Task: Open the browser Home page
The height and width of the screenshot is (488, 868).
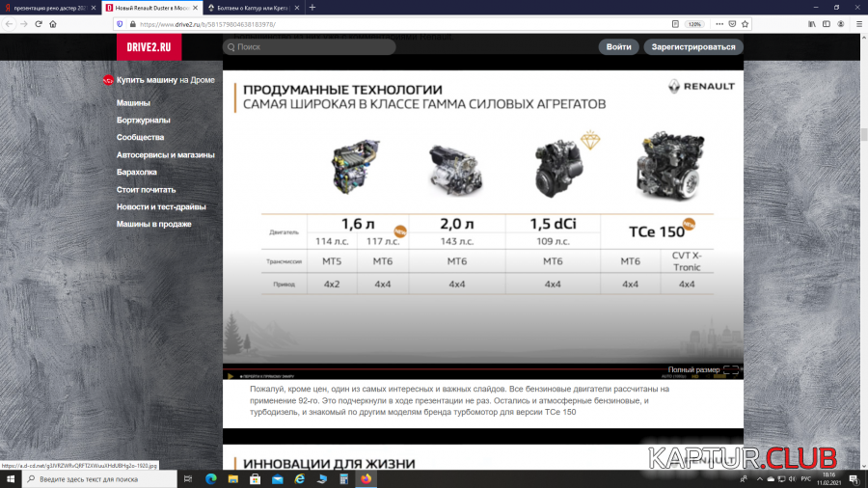Action: [53, 24]
